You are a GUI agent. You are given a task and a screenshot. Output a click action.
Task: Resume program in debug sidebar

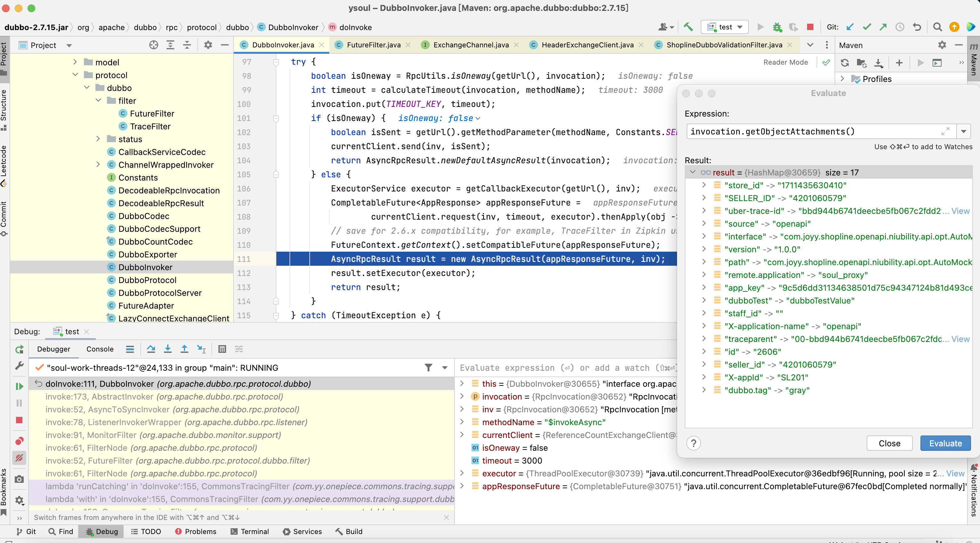[x=19, y=386]
